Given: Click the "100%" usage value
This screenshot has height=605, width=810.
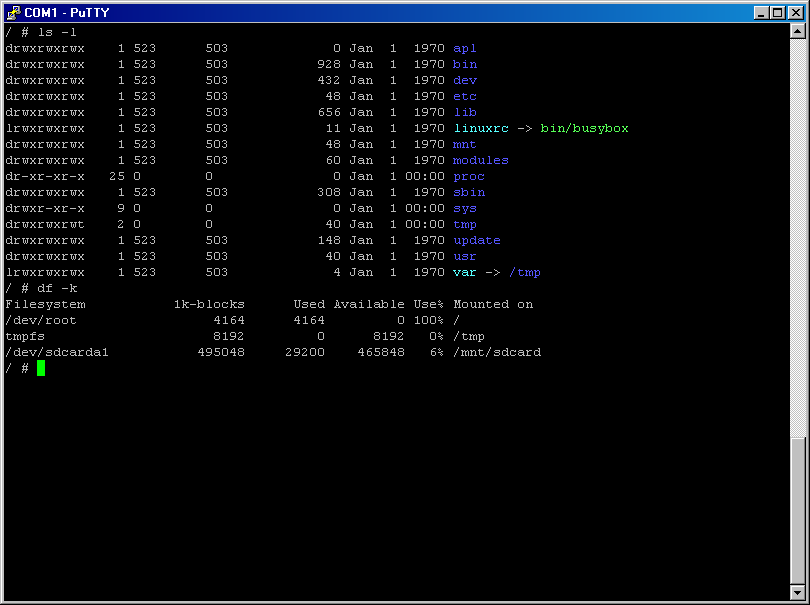Looking at the screenshot, I should tap(429, 320).
